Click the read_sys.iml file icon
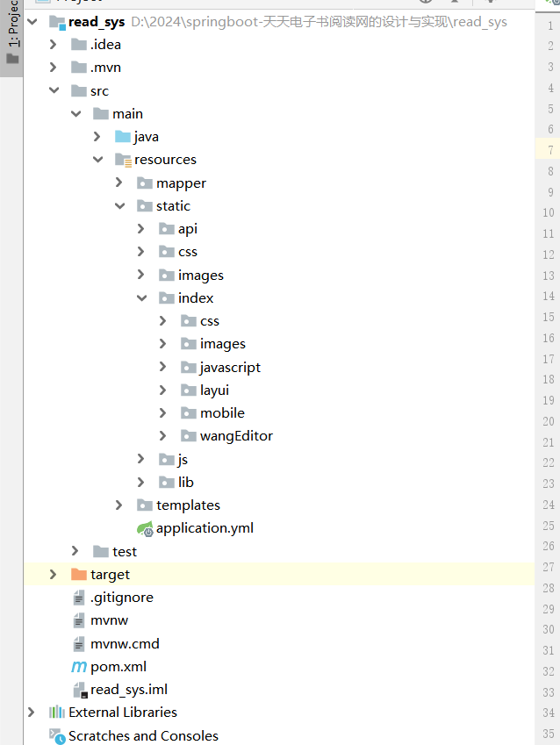This screenshot has width=560, height=745. coord(79,690)
